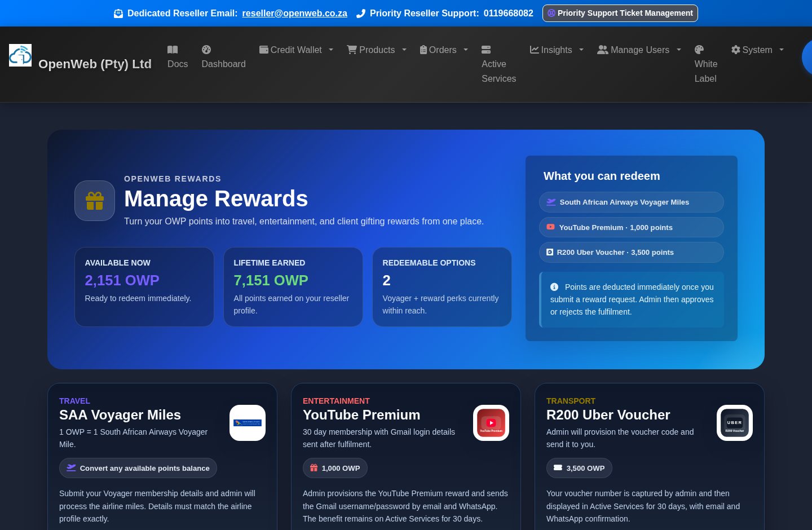Select YouTube Premium 1,000 points pill
The width and height of the screenshot is (812, 530).
tap(632, 227)
